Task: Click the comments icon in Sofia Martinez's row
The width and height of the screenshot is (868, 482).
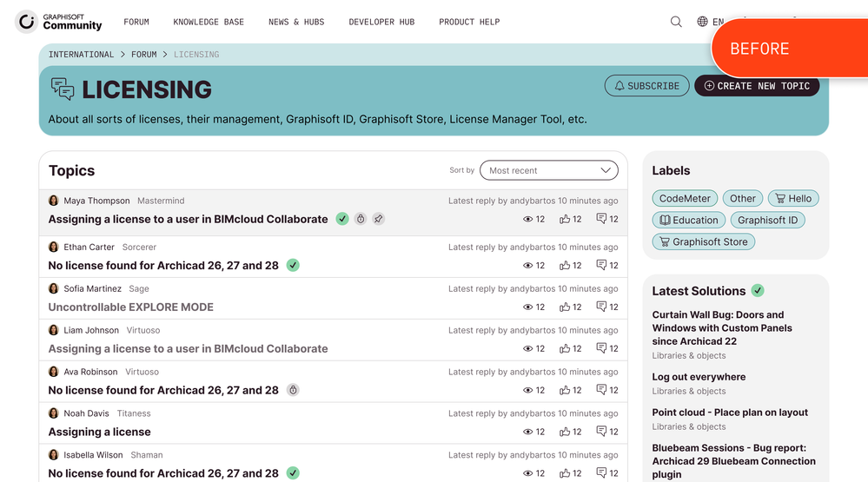Action: (x=601, y=307)
